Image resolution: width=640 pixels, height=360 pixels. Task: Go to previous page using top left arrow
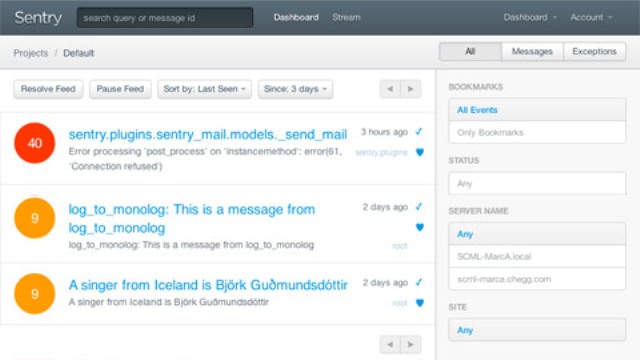(x=390, y=89)
